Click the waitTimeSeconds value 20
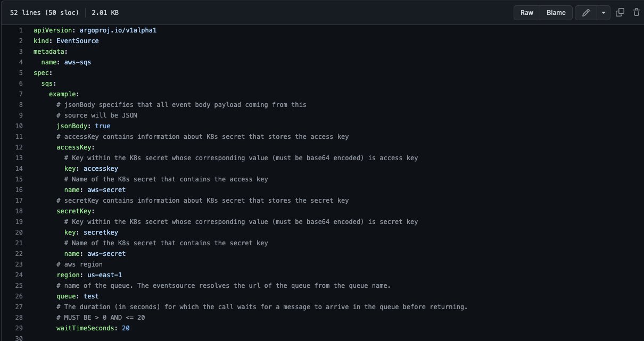The height and width of the screenshot is (341, 644). pos(126,328)
